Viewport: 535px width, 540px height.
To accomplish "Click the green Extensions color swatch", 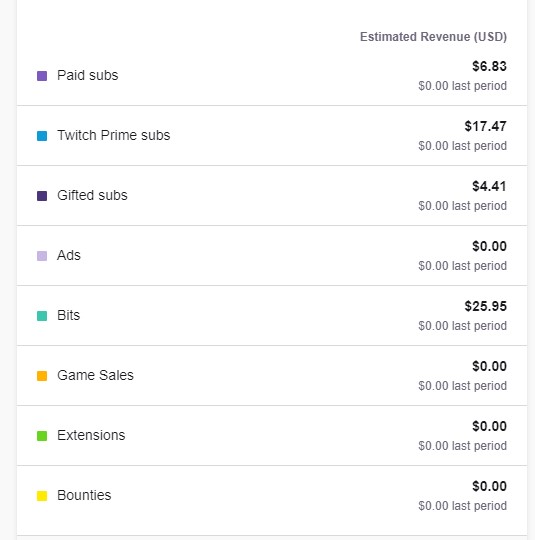I will click(42, 436).
